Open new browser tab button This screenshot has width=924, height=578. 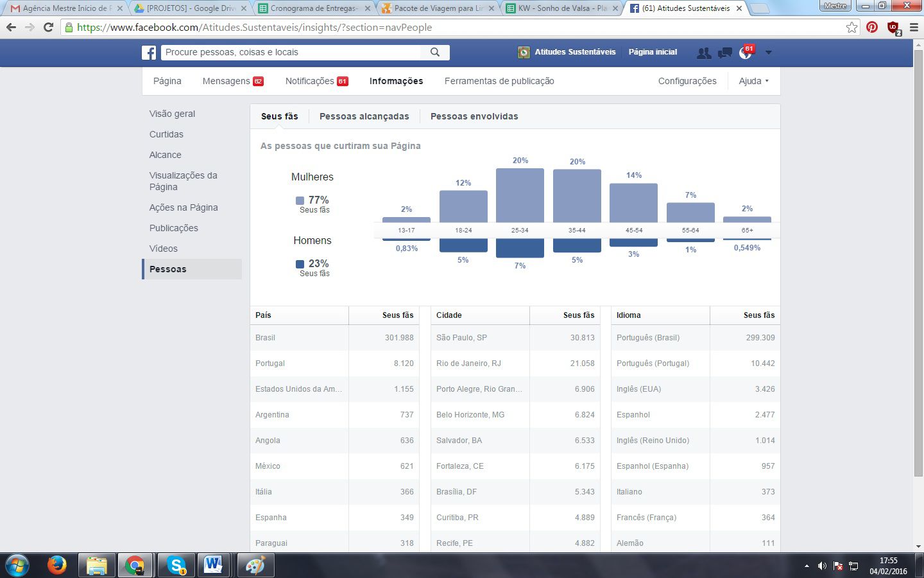(x=760, y=9)
